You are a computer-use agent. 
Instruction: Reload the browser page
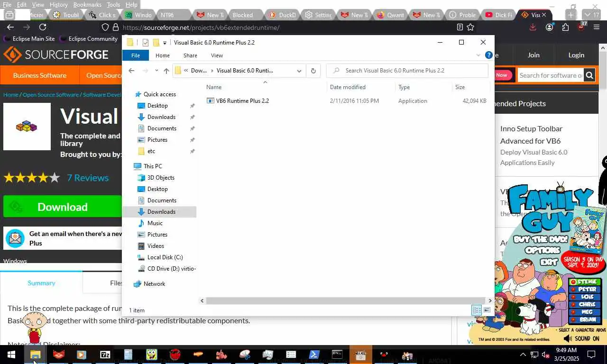43,27
